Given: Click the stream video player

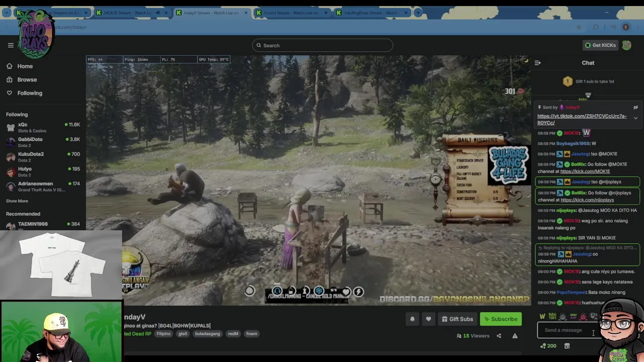Looking at the screenshot, I should pyautogui.click(x=308, y=180).
